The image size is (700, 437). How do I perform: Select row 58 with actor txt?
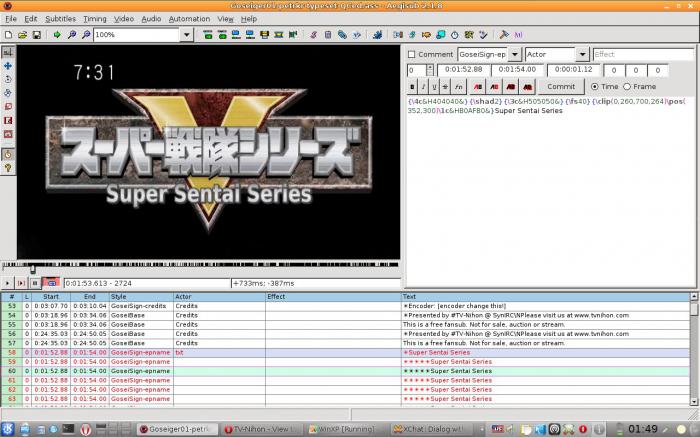tap(345, 353)
